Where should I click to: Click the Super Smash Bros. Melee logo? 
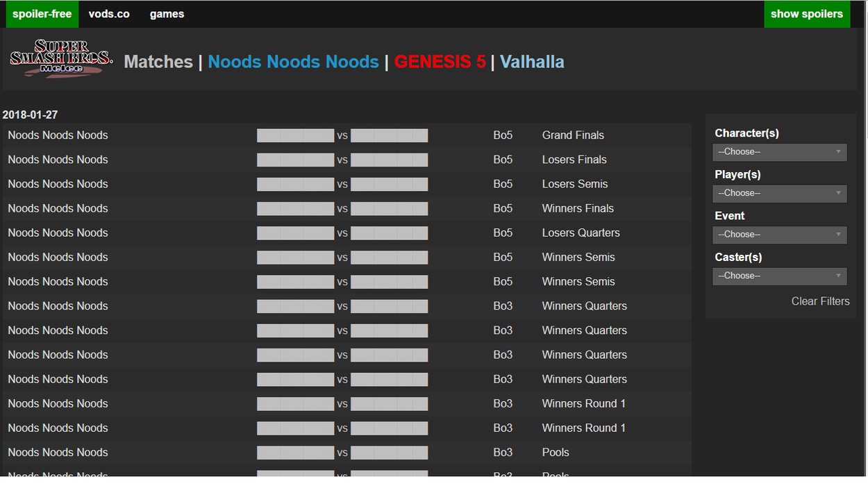click(x=61, y=58)
